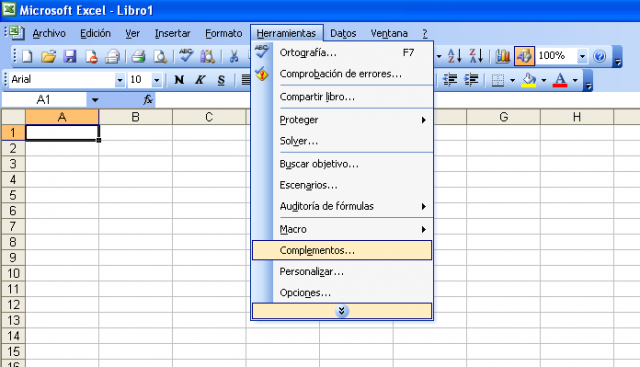Select the row 5 header
The image size is (640, 367).
(x=13, y=195)
